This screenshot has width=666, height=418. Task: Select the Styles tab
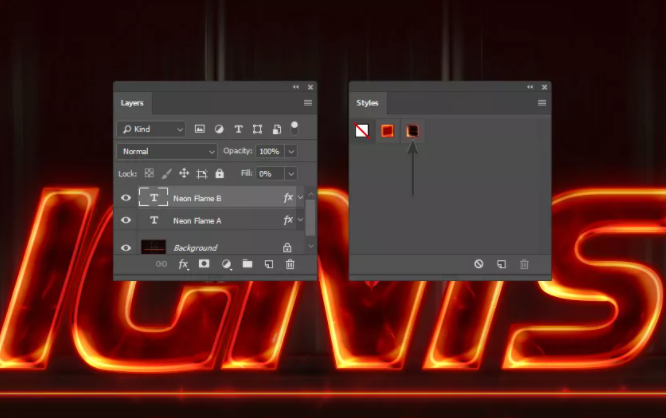[x=367, y=103]
